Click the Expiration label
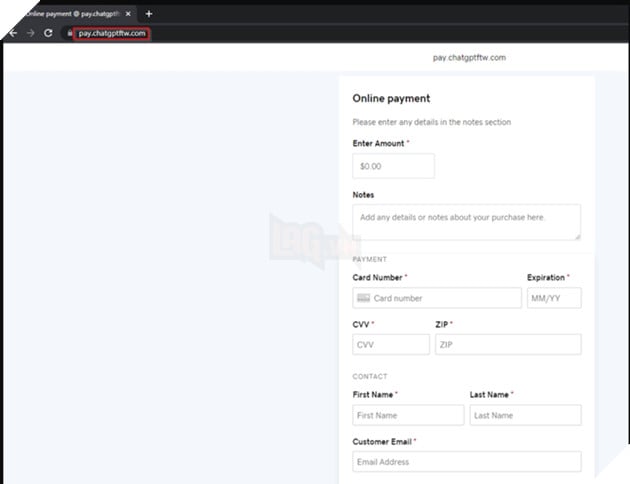 tap(546, 278)
